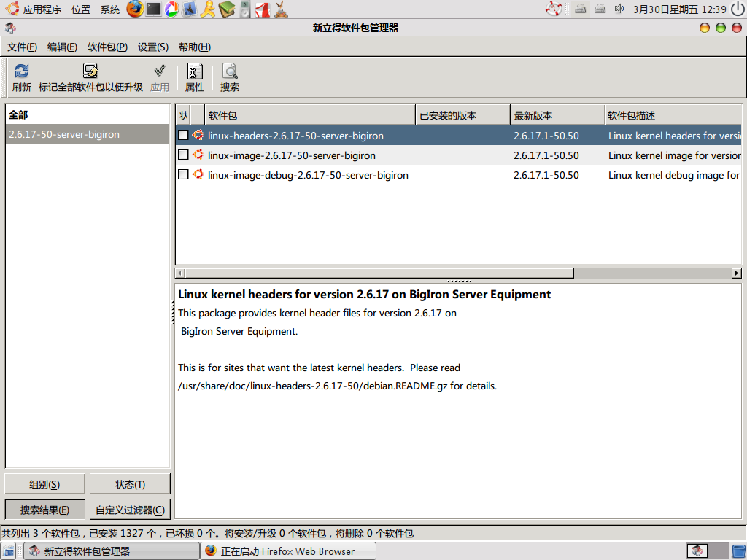The height and width of the screenshot is (560, 747).
Task: Launch the red Adobe Reader icon
Action: click(263, 9)
